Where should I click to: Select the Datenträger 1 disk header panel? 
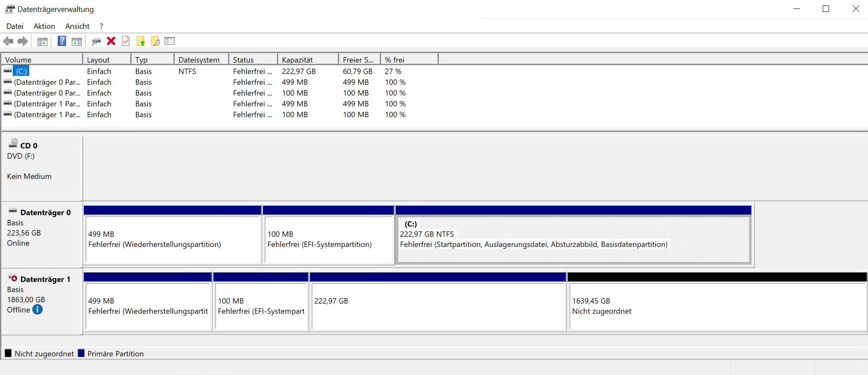click(41, 302)
